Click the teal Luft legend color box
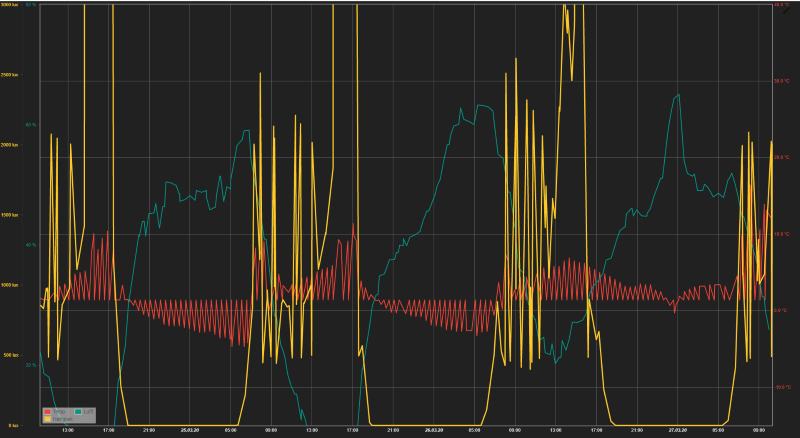The height and width of the screenshot is (438, 800). (x=78, y=411)
